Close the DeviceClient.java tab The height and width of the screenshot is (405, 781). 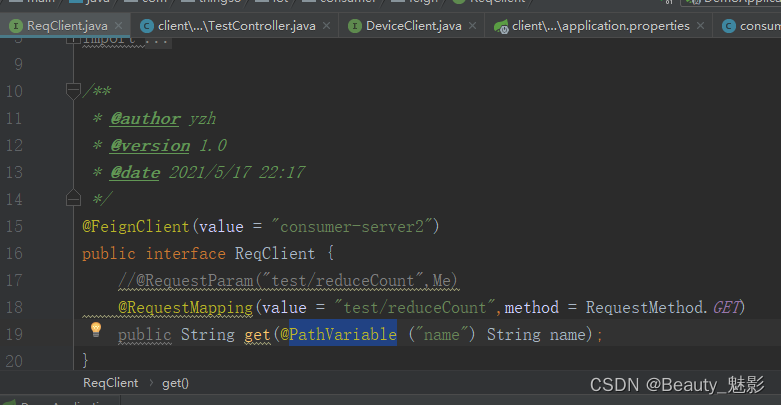(x=472, y=25)
